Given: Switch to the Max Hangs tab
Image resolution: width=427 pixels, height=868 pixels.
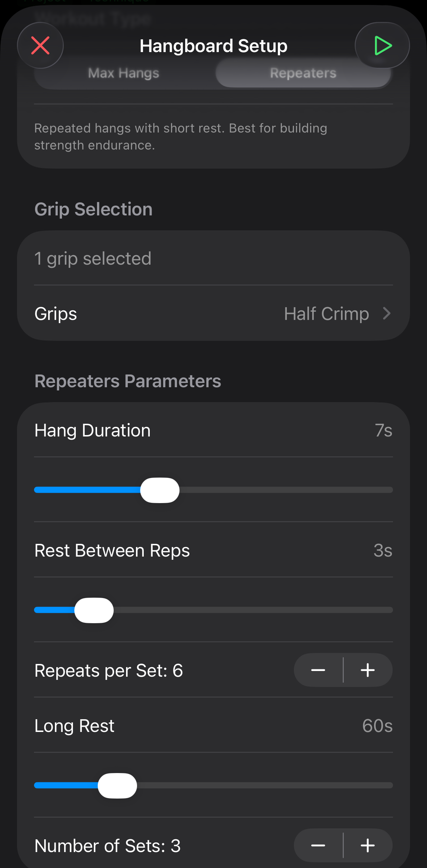Looking at the screenshot, I should coord(123,73).
